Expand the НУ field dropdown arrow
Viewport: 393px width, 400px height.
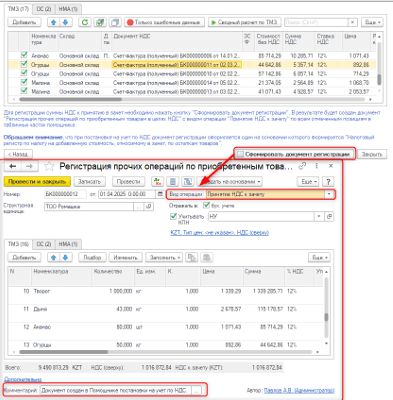point(319,217)
